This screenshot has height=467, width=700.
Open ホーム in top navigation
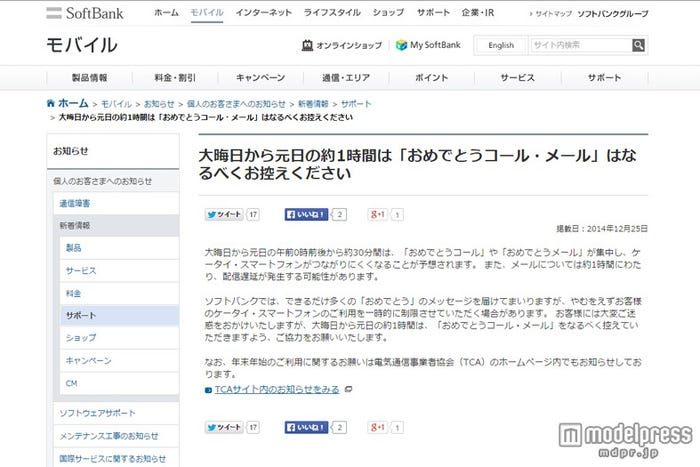click(x=166, y=13)
